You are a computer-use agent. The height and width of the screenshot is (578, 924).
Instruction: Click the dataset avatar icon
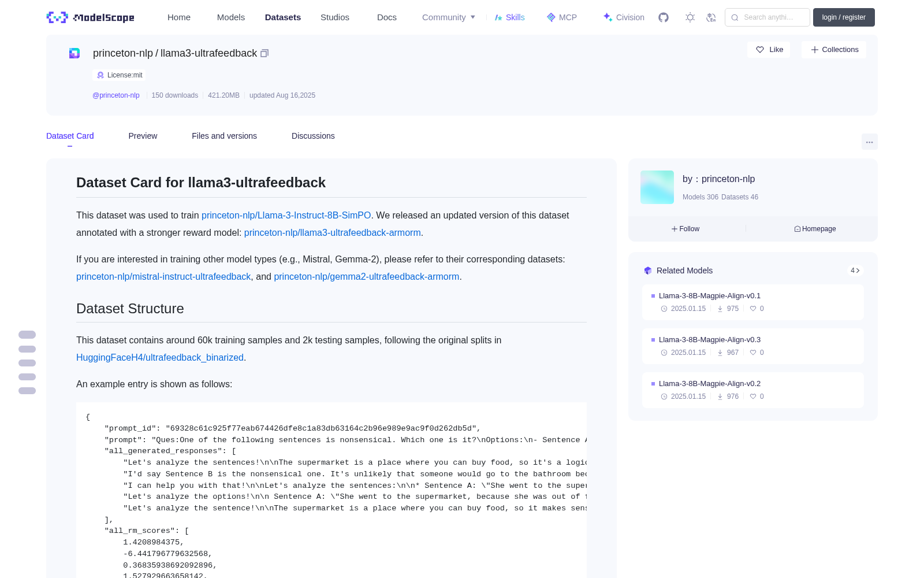click(x=74, y=53)
